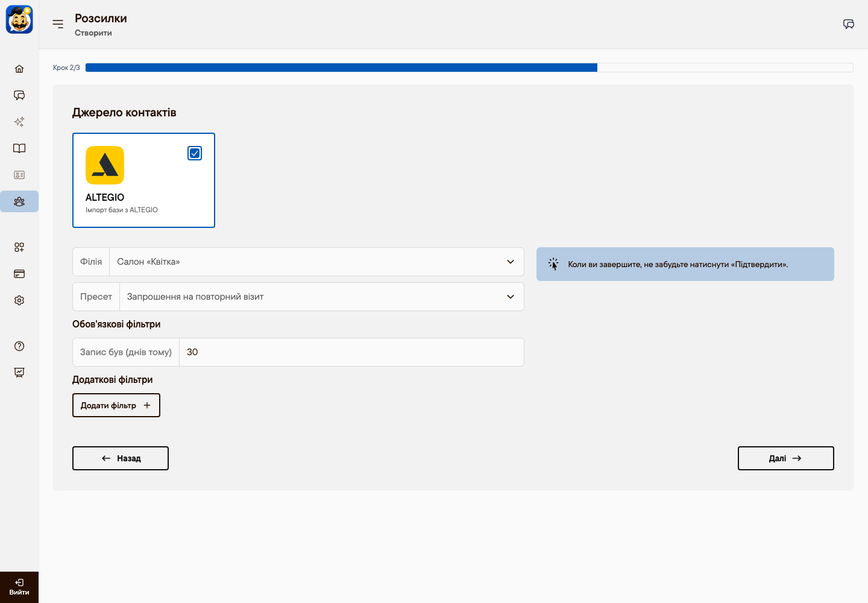This screenshot has height=603, width=868.
Task: Click the Вийти logout item
Action: point(19,587)
